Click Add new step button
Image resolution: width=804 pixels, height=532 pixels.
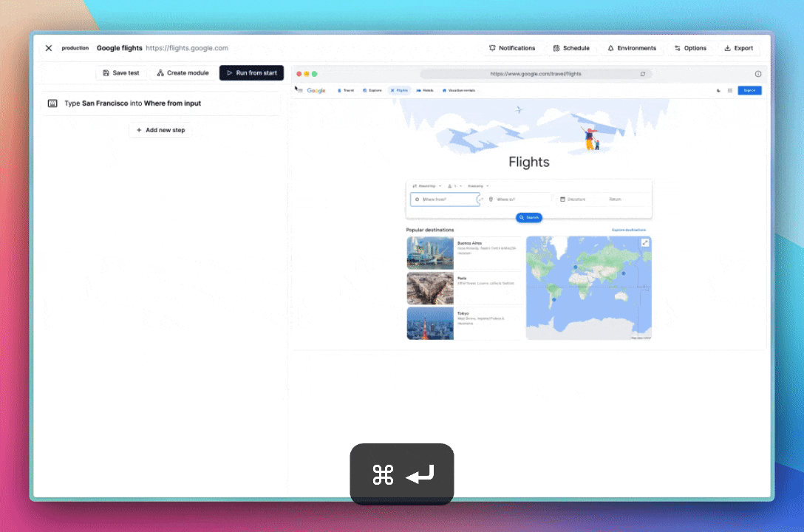[x=160, y=130]
